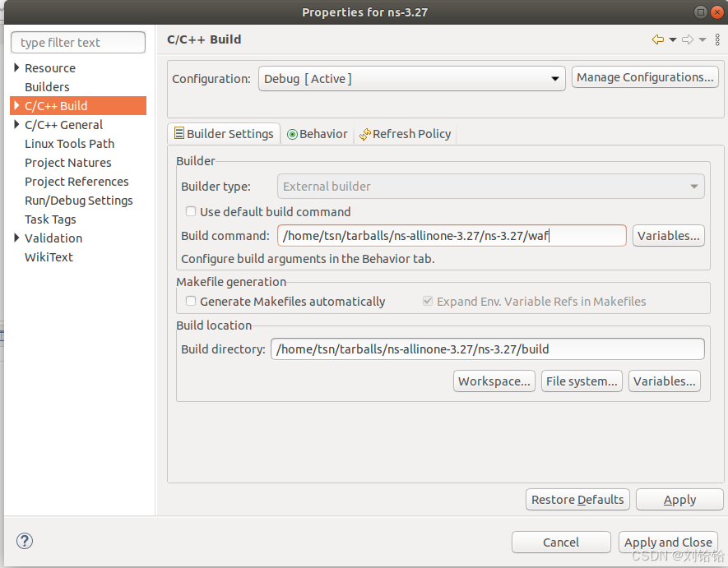Open the Builder type dropdown
The width and height of the screenshot is (728, 568).
(490, 186)
